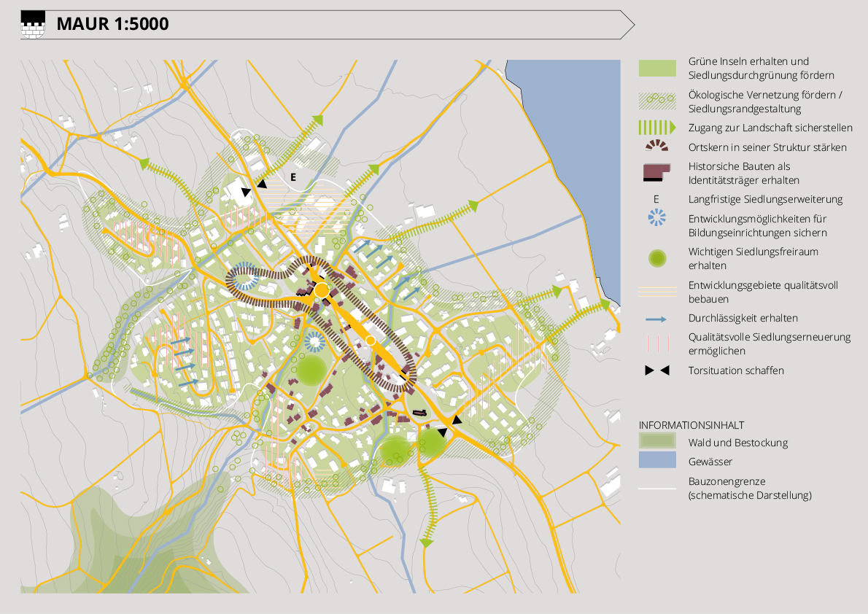Click the Wald und Bestockung swatch
Viewport: 868px width, 614px height.
[656, 442]
